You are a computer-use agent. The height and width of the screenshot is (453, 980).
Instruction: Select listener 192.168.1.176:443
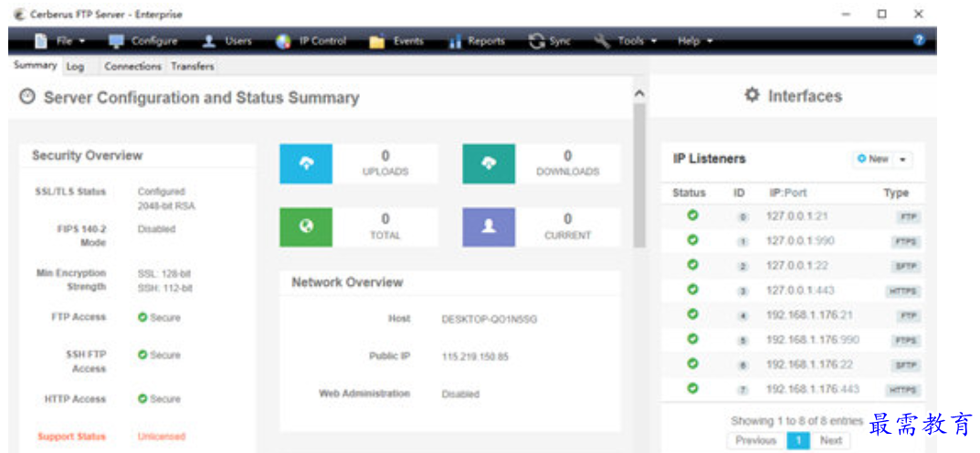point(793,389)
